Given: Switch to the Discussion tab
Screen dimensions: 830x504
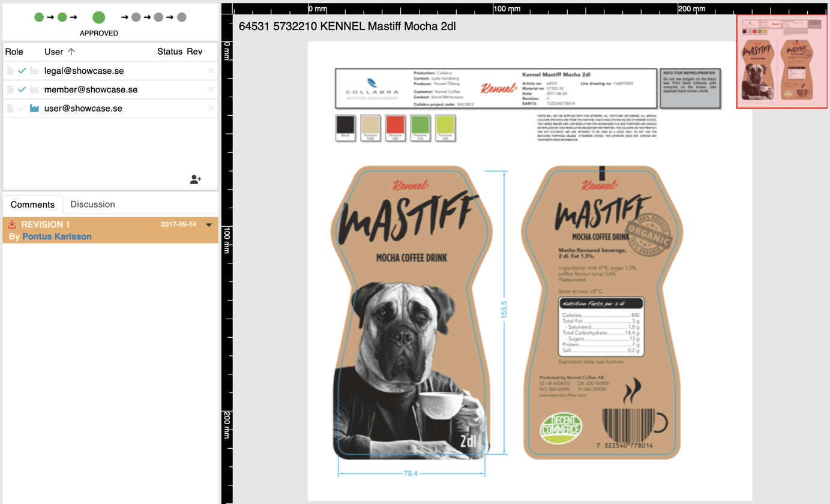Looking at the screenshot, I should click(92, 204).
